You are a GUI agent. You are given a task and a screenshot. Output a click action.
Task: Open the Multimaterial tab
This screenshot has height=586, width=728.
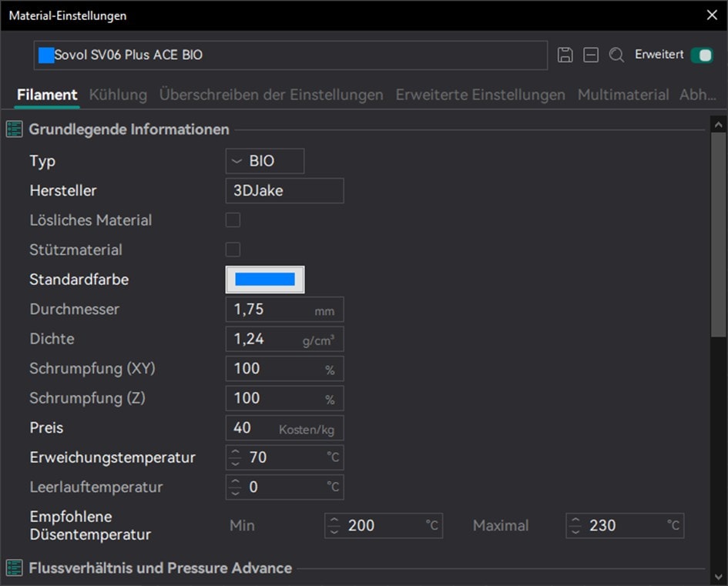click(622, 95)
